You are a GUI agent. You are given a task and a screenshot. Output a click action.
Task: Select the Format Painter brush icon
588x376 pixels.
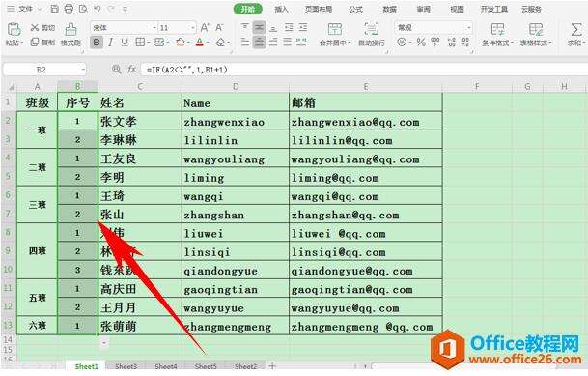click(x=70, y=29)
